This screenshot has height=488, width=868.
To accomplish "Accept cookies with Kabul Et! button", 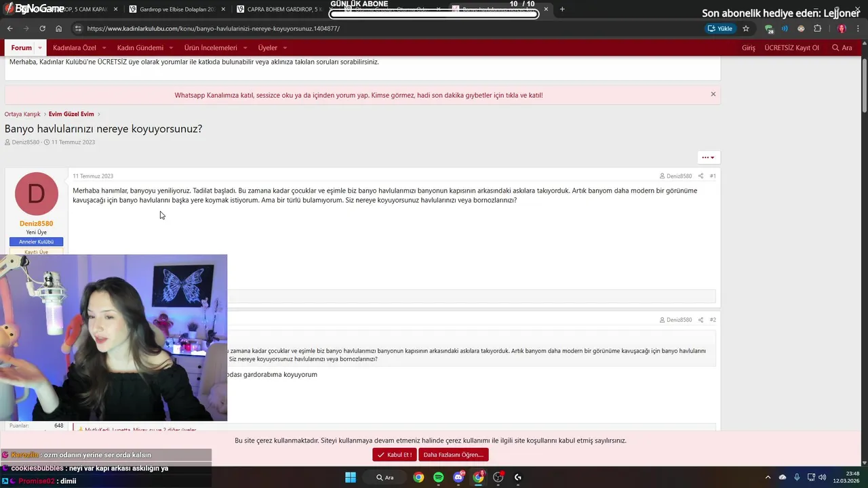I will (x=394, y=455).
